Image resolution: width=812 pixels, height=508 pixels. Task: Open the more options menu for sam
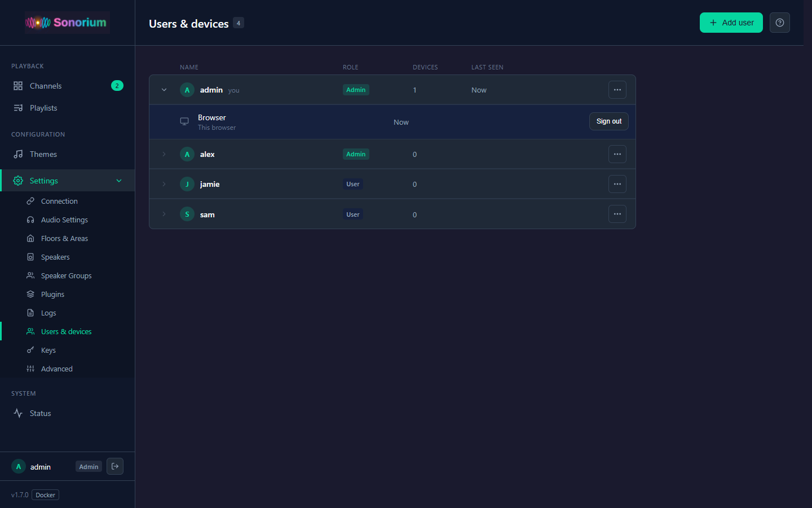[617, 214]
